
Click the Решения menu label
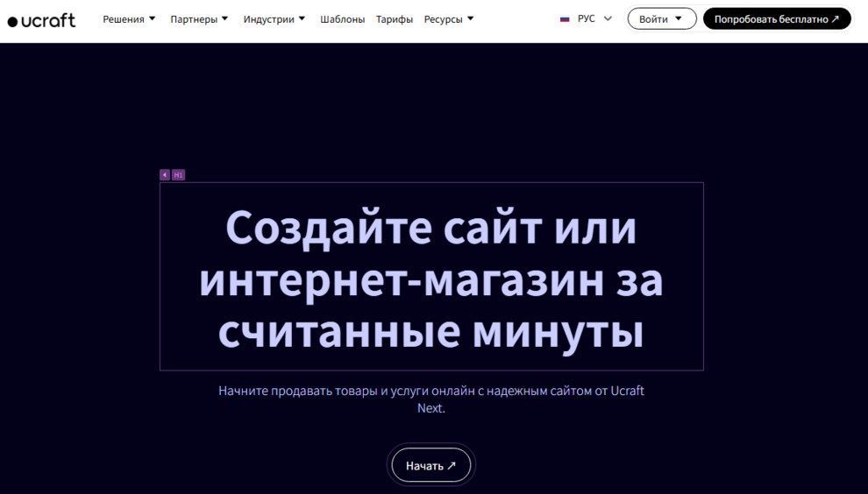[x=124, y=19]
